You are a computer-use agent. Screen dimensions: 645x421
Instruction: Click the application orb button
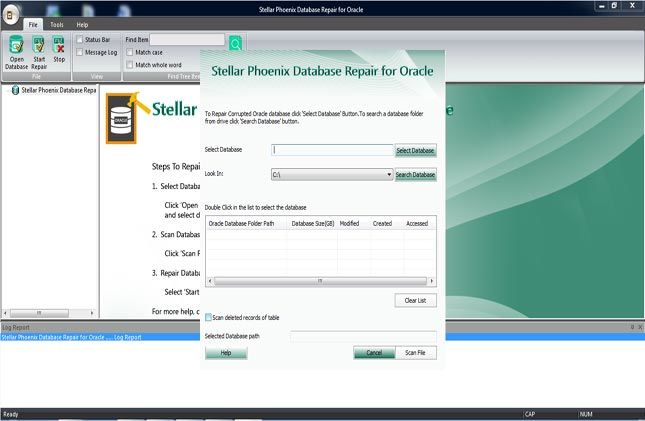click(10, 16)
